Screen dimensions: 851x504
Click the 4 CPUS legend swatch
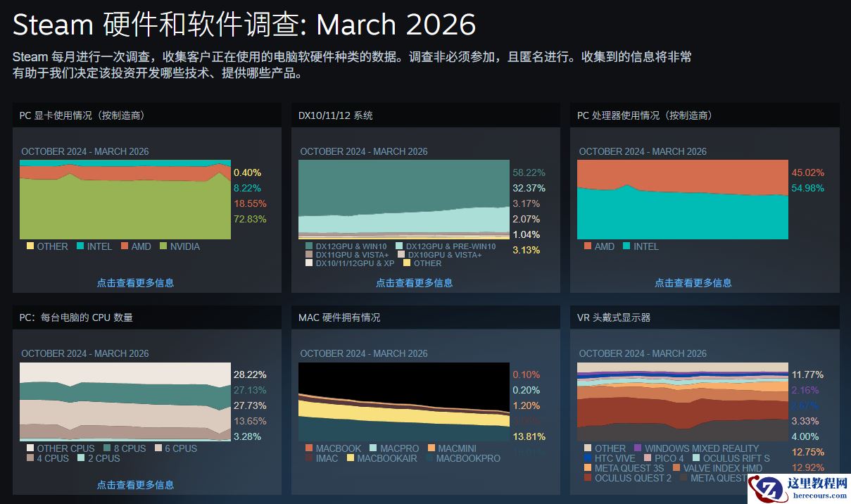click(x=30, y=458)
